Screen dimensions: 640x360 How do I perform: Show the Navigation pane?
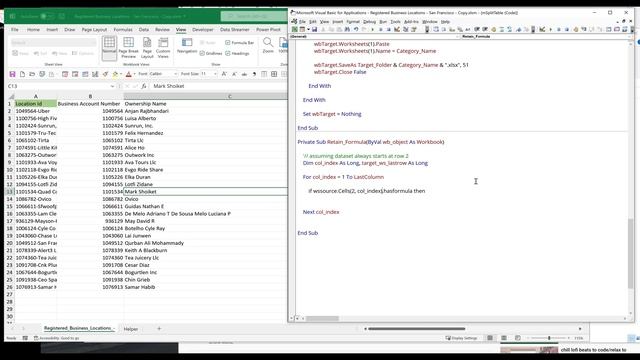187,45
